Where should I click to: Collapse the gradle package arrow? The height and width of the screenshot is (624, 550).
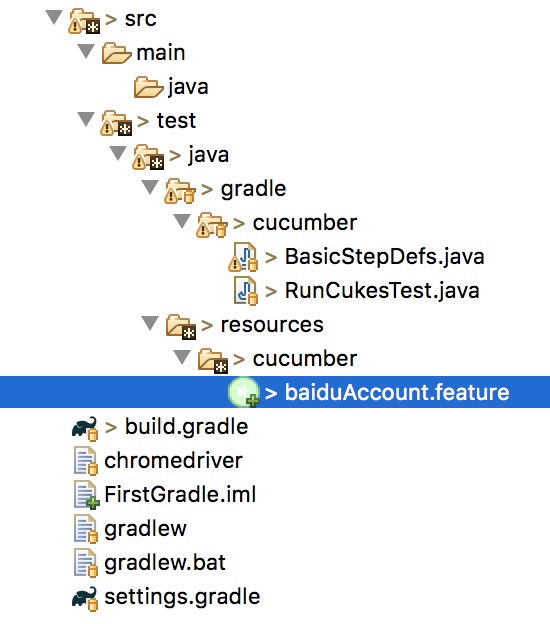point(150,187)
